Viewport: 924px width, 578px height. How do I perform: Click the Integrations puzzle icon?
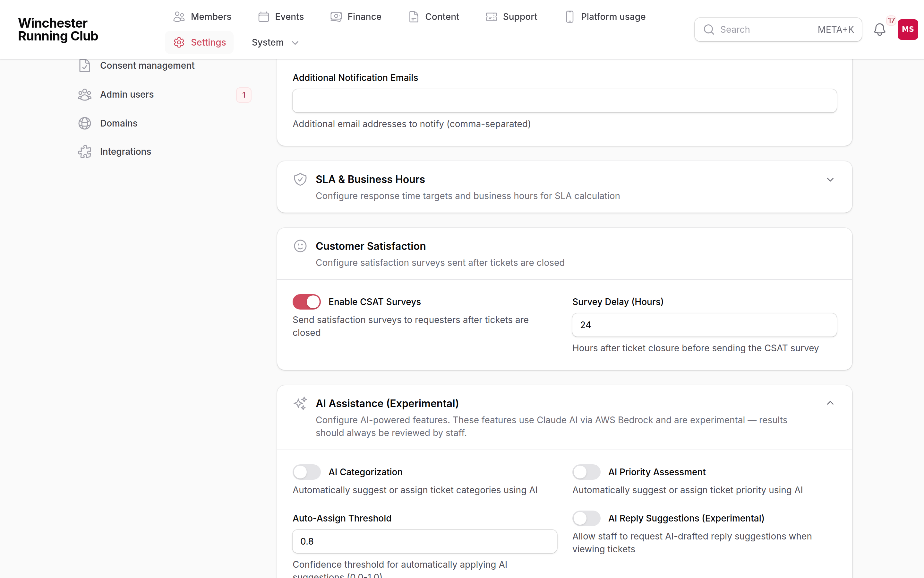(x=84, y=152)
